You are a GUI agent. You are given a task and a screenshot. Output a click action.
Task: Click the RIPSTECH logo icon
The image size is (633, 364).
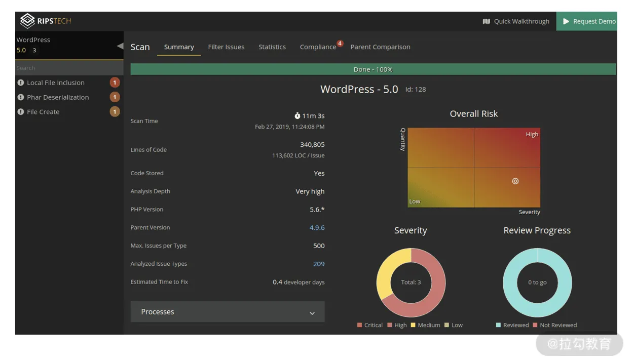pyautogui.click(x=27, y=21)
